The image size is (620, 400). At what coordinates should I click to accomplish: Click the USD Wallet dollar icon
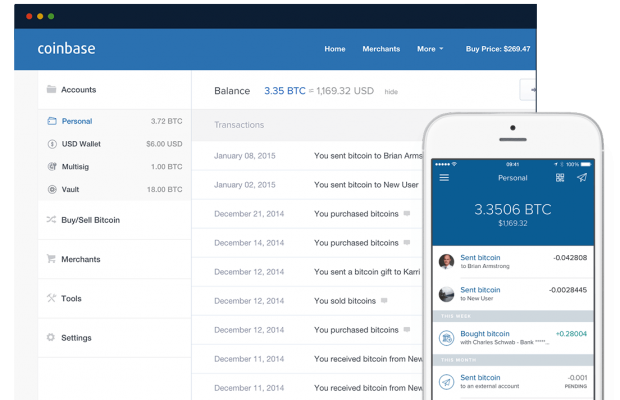(52, 144)
